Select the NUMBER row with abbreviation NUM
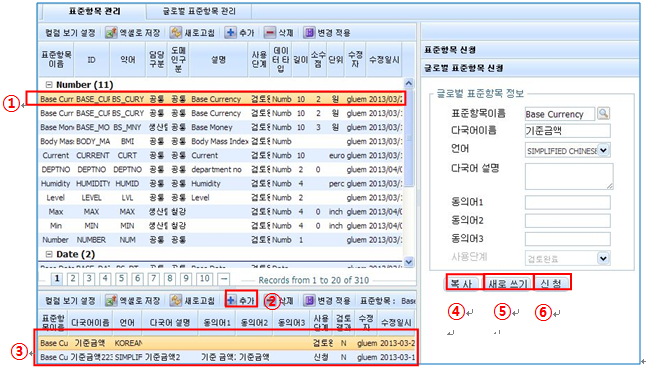This screenshot has height=369, width=646. [x=221, y=240]
